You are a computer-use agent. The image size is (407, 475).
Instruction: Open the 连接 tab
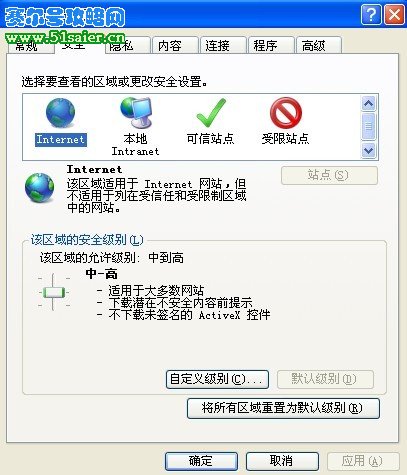(x=223, y=45)
